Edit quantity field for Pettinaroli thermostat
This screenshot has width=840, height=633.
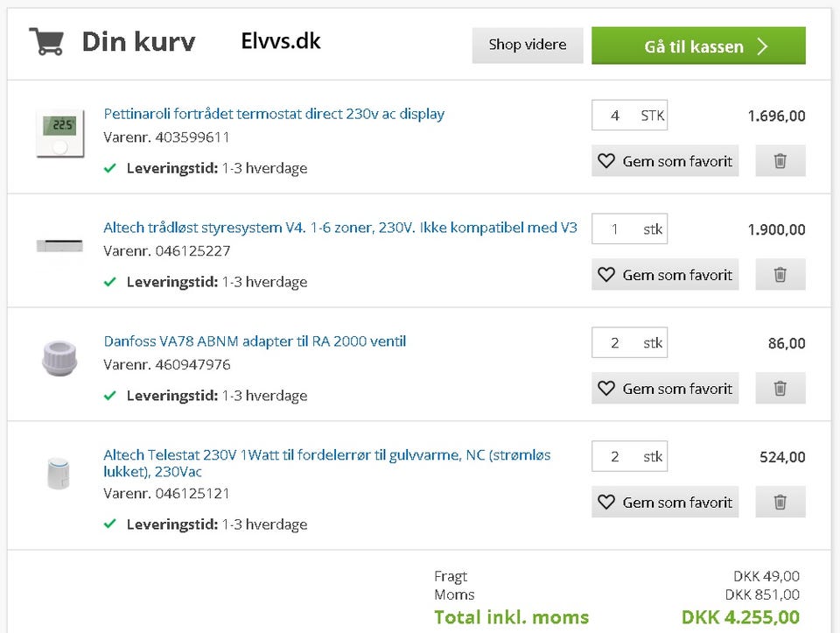coord(615,116)
